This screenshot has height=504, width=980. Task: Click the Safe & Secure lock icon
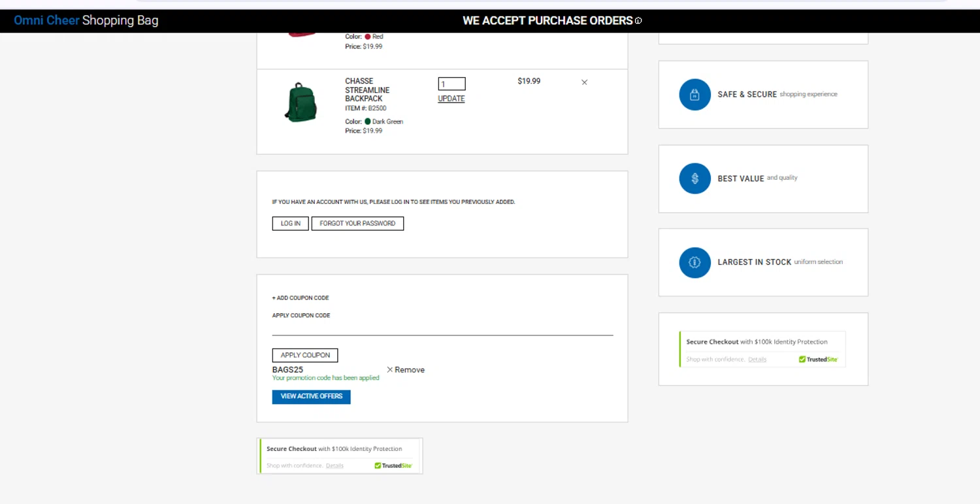tap(694, 95)
